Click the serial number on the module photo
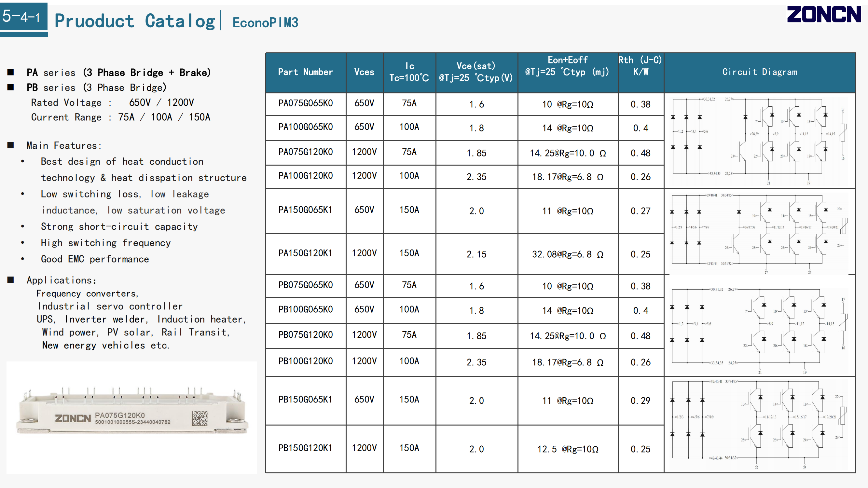Image resolution: width=868 pixels, height=488 pixels. tap(132, 422)
